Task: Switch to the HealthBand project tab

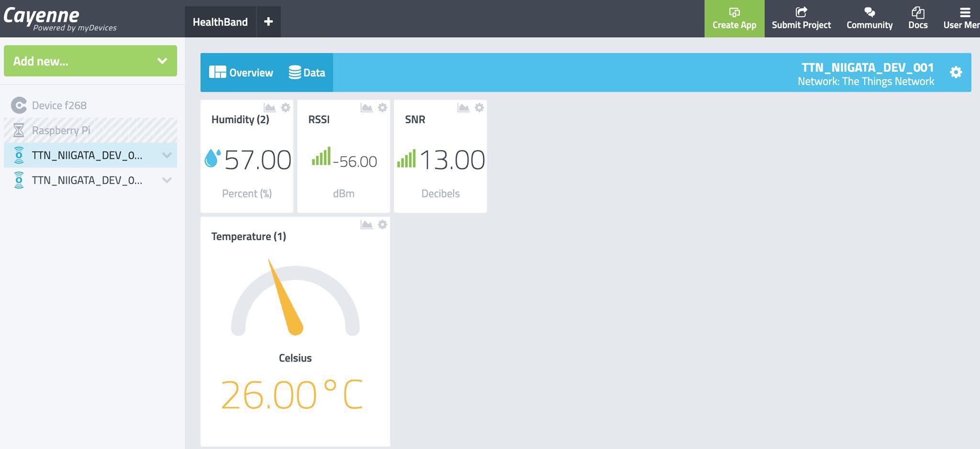Action: pos(220,22)
